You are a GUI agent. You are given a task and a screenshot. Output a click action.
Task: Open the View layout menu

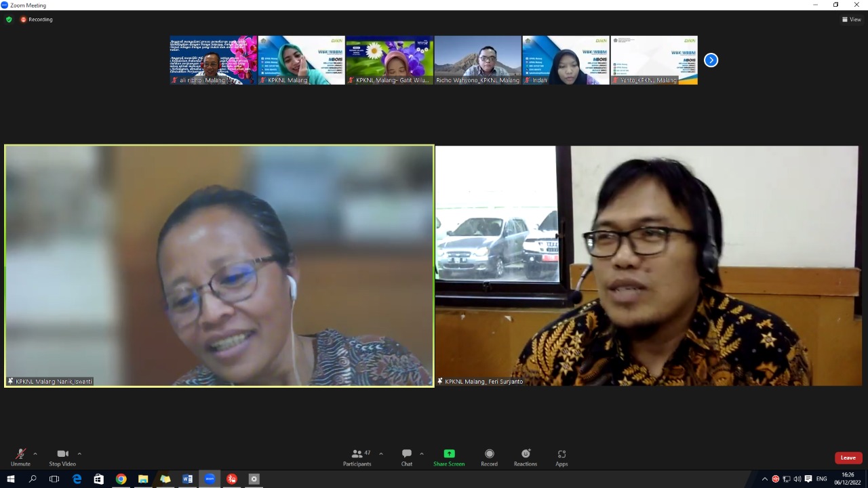click(851, 20)
